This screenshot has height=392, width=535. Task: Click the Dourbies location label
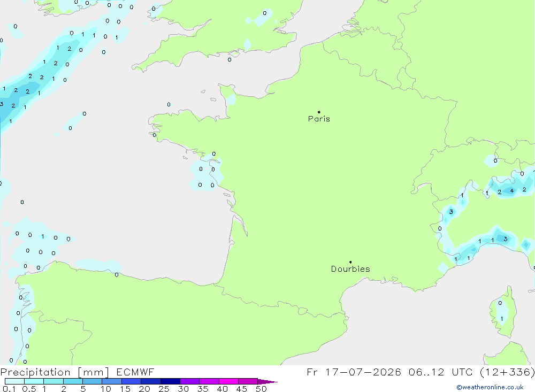click(x=350, y=269)
